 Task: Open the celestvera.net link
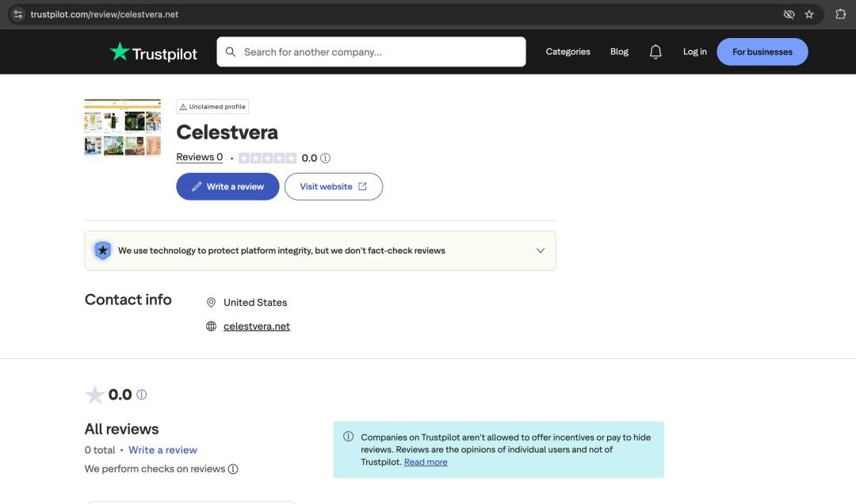point(257,326)
